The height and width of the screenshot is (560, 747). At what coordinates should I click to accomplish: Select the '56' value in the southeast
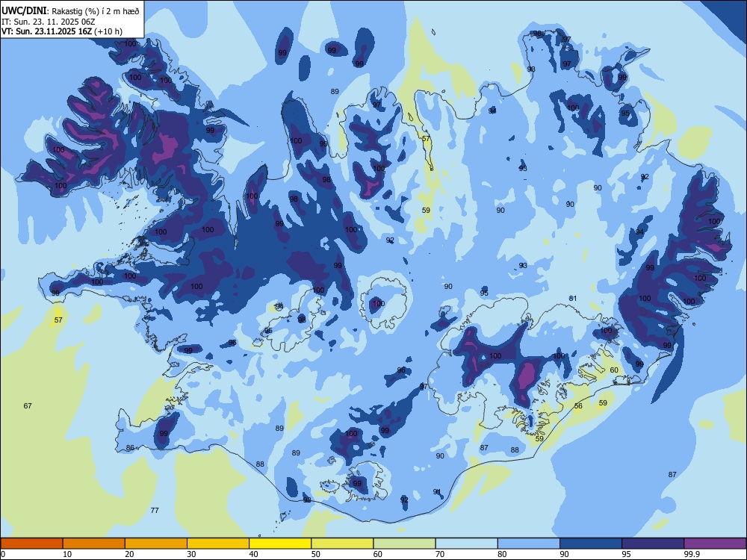578,405
